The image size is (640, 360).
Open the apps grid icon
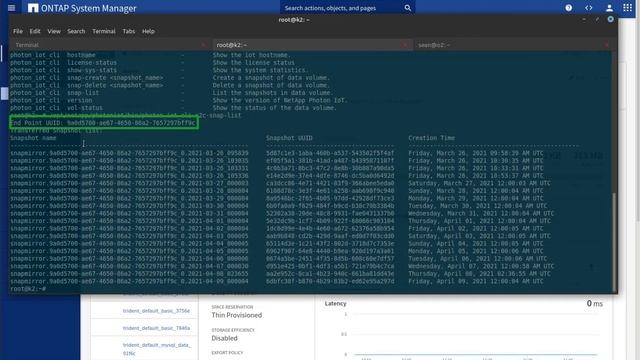point(628,8)
